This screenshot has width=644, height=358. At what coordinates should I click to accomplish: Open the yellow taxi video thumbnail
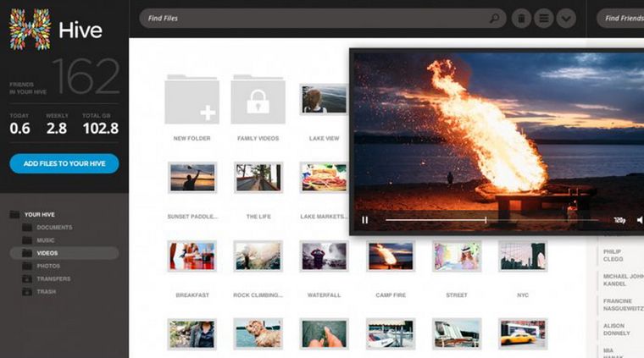click(523, 333)
